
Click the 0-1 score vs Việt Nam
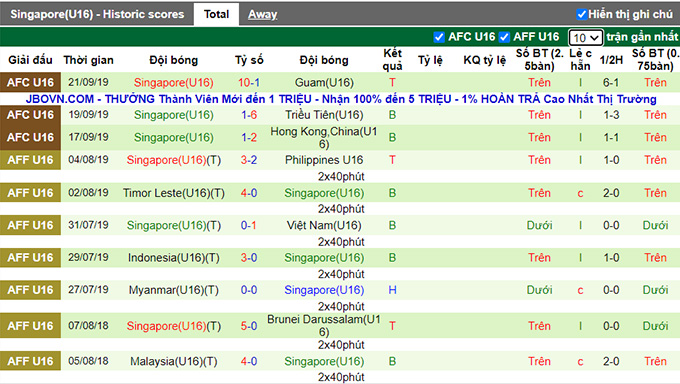pyautogui.click(x=249, y=226)
